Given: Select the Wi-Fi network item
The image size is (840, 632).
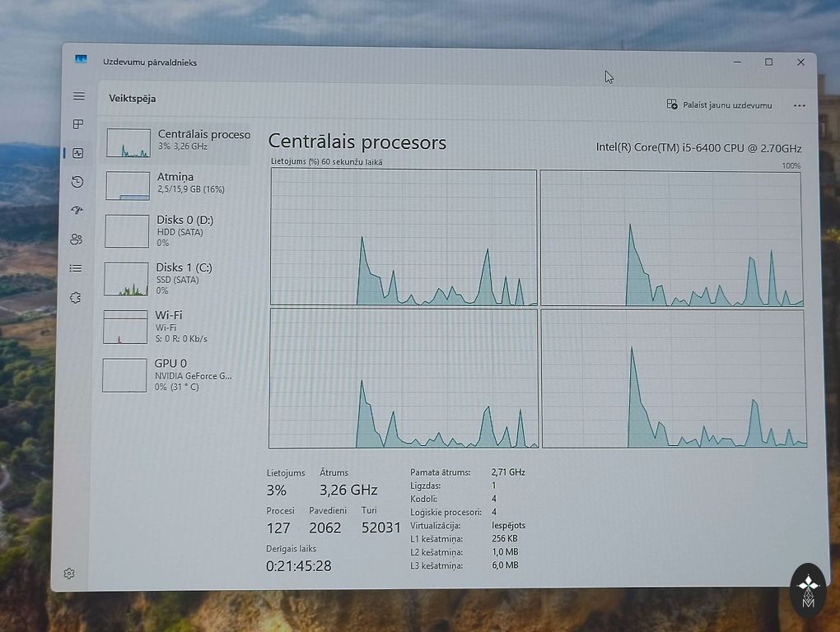Looking at the screenshot, I should pyautogui.click(x=175, y=326).
